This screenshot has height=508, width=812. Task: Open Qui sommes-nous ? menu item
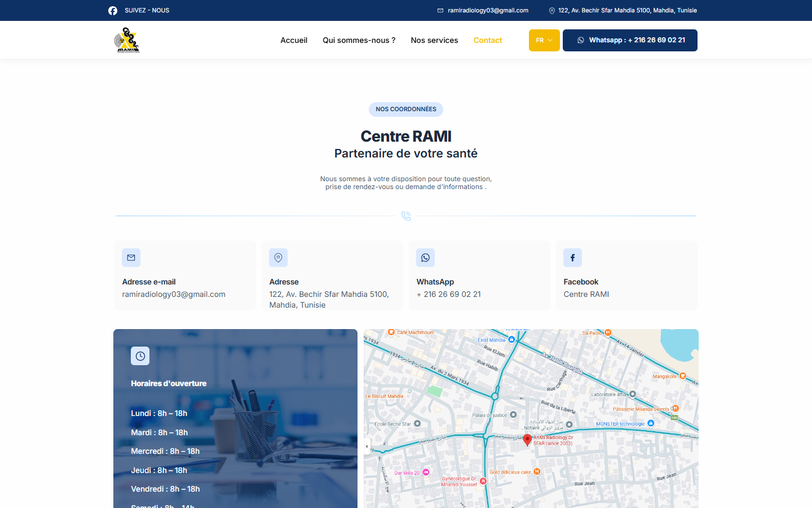(x=359, y=40)
